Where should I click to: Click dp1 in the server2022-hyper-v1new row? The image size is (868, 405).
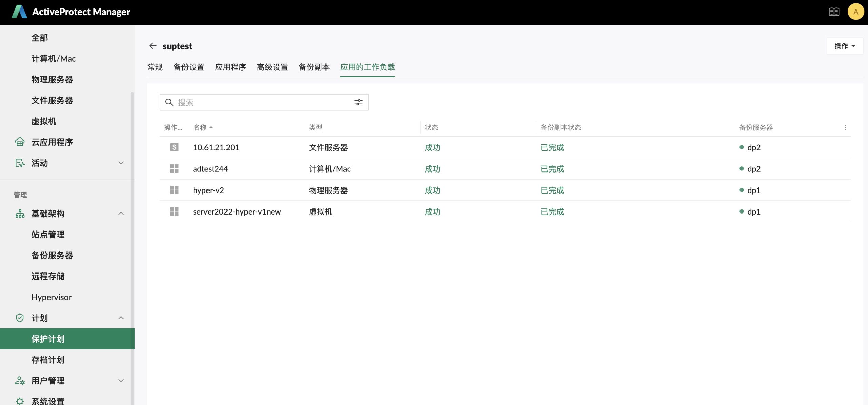(754, 211)
